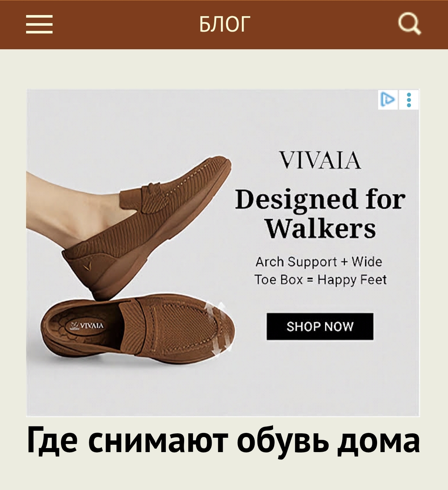Click the AdChoices triangle icon
Viewport: 448px width, 490px height.
pos(388,100)
